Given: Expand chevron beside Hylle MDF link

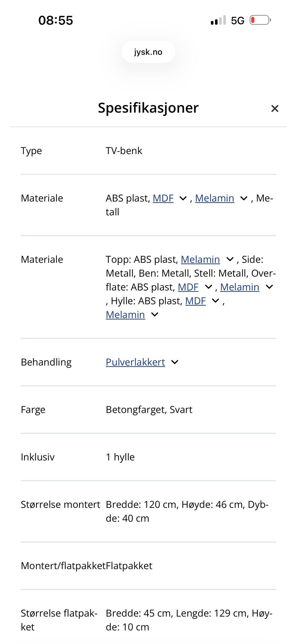Looking at the screenshot, I should coord(216,301).
